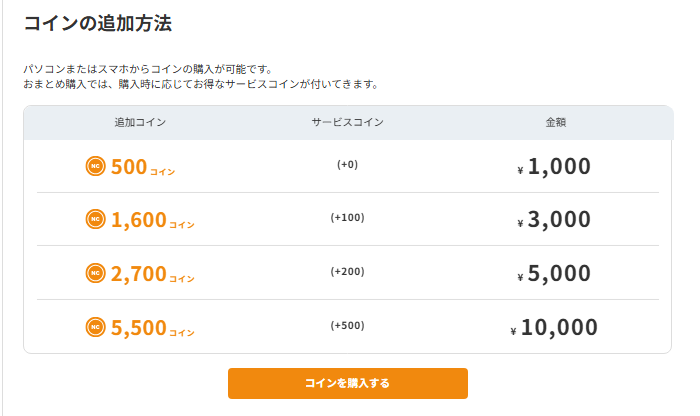Click the 追加コイン column header
This screenshot has height=416, width=700.
pos(140,122)
